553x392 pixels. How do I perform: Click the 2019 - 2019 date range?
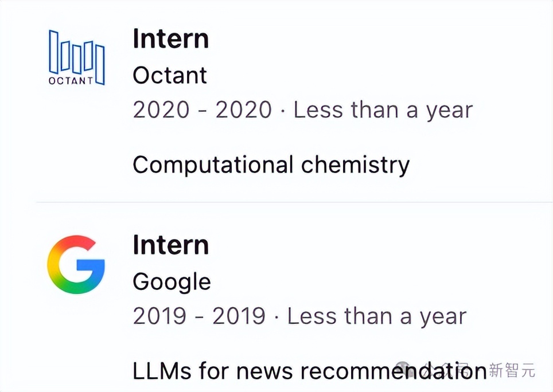tap(199, 316)
